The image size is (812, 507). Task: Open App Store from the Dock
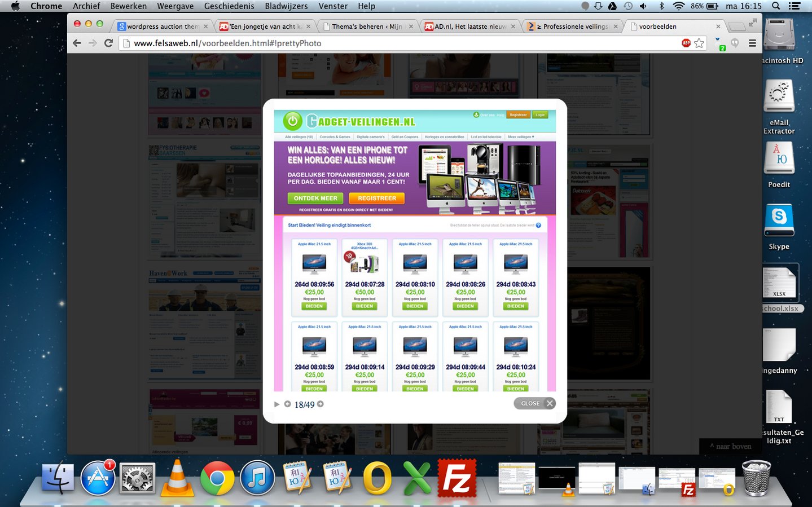(x=98, y=477)
